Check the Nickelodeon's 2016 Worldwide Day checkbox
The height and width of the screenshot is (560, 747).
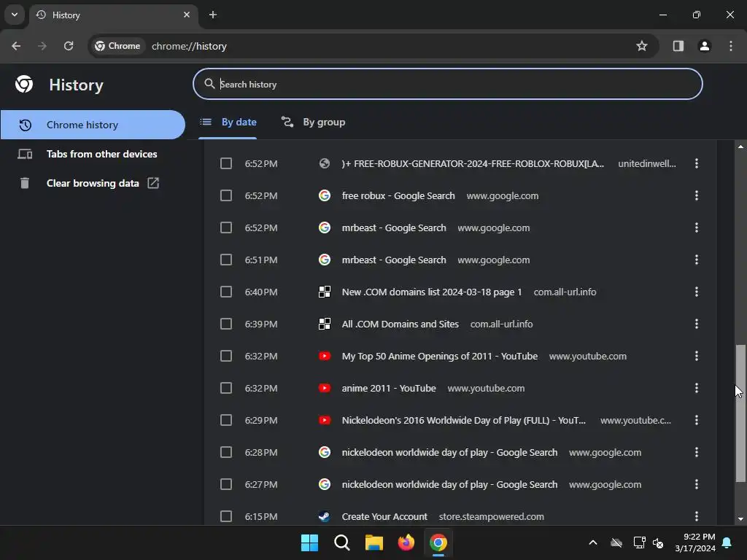click(226, 421)
